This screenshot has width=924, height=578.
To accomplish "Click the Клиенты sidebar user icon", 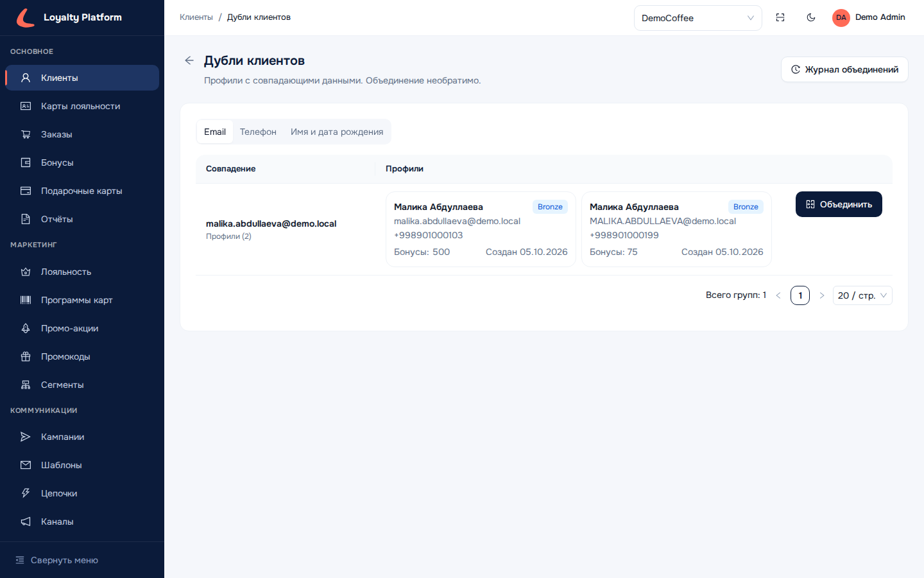I will [26, 78].
